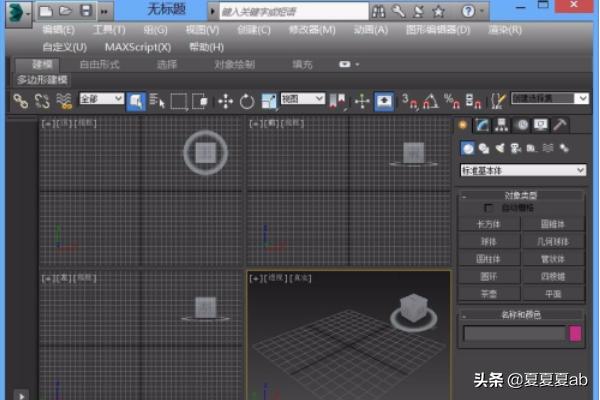Select the Select and Rotate tool
The height and width of the screenshot is (400, 600).
point(246,100)
